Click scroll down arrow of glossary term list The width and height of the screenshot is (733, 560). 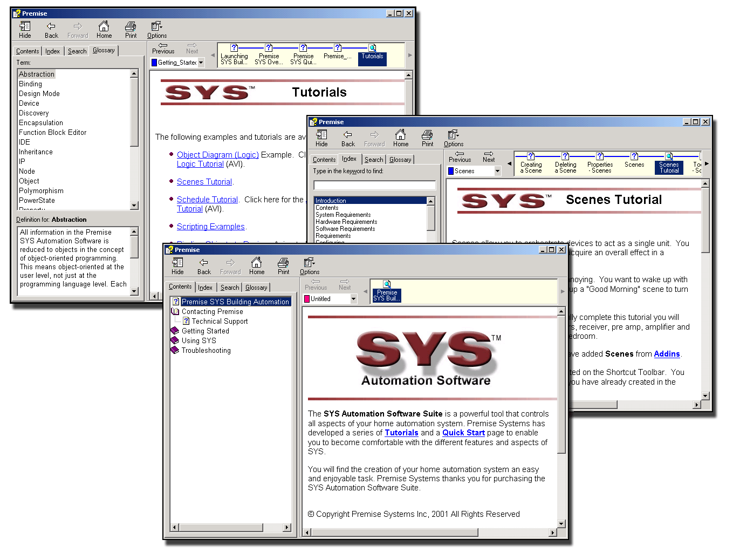coord(134,206)
